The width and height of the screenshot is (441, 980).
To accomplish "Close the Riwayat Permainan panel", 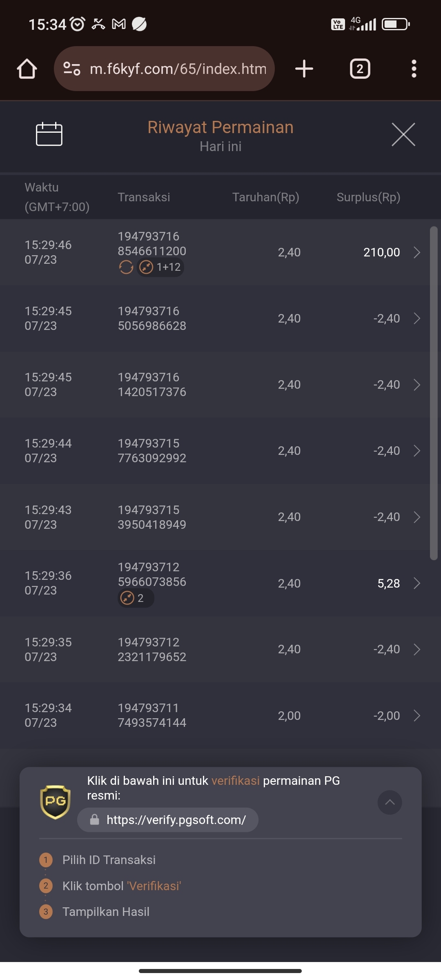I will click(x=403, y=134).
